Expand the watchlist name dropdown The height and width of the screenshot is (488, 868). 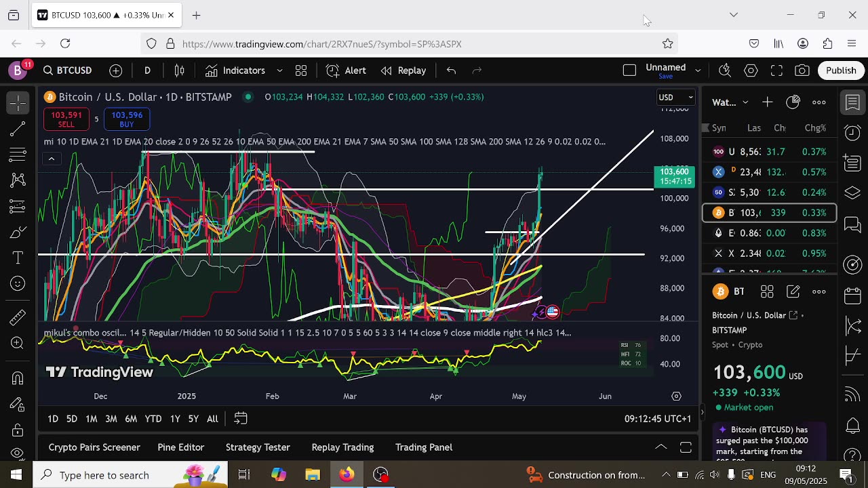tap(745, 102)
